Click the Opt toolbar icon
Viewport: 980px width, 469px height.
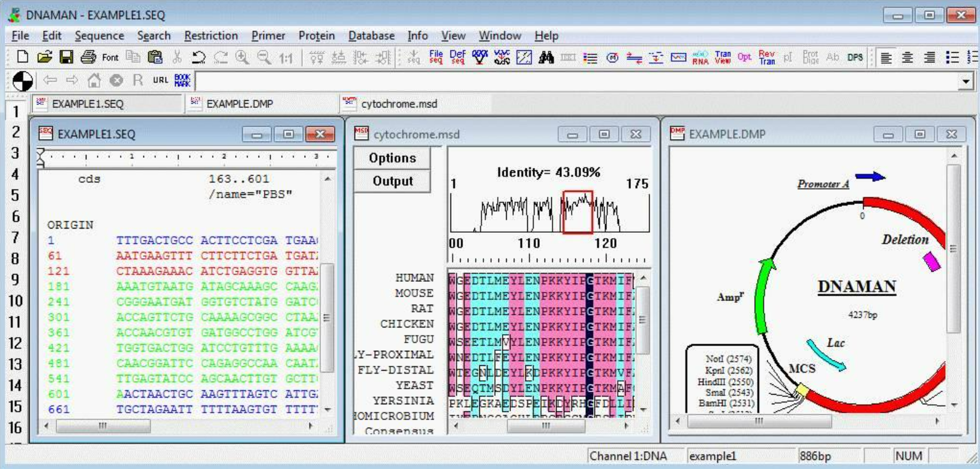pos(744,58)
